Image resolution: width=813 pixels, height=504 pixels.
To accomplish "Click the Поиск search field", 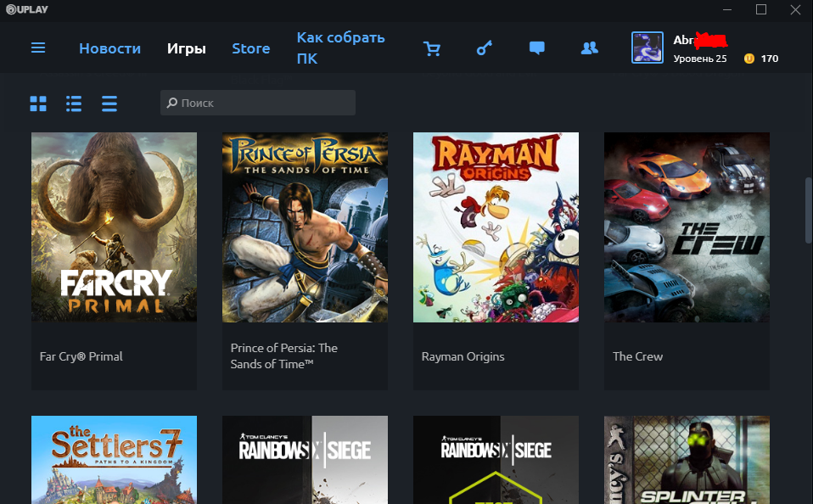I will click(258, 103).
